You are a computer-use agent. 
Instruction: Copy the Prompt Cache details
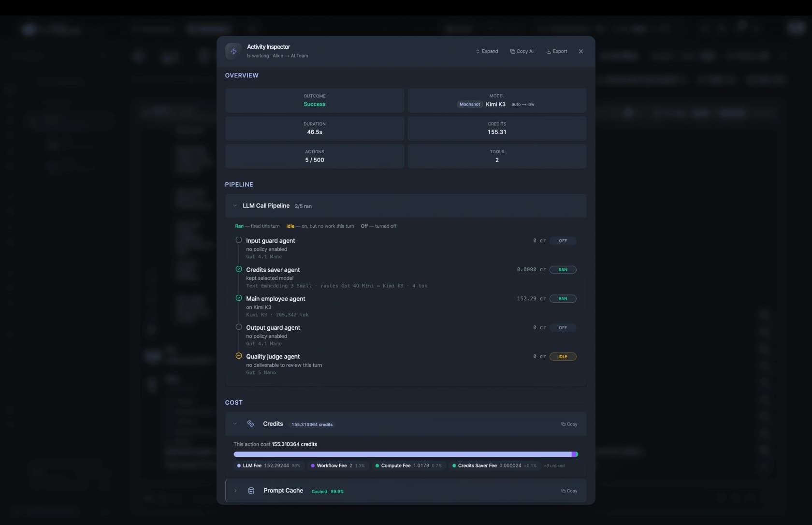pos(569,491)
